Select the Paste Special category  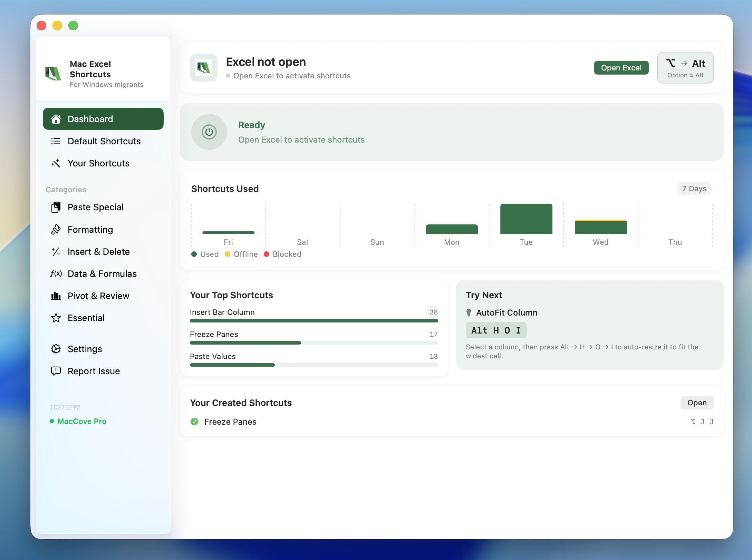coord(103,207)
